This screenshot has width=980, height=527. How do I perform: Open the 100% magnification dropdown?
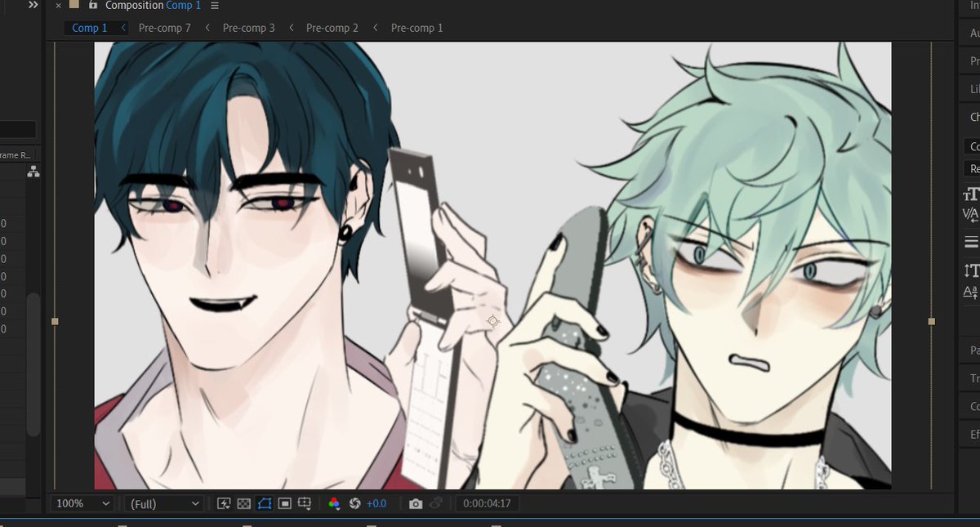click(82, 504)
